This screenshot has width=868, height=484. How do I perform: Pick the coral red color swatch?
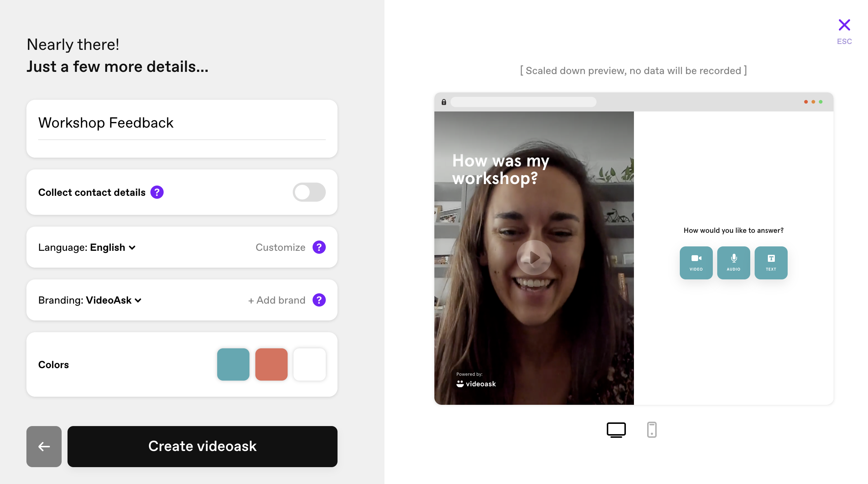(271, 364)
